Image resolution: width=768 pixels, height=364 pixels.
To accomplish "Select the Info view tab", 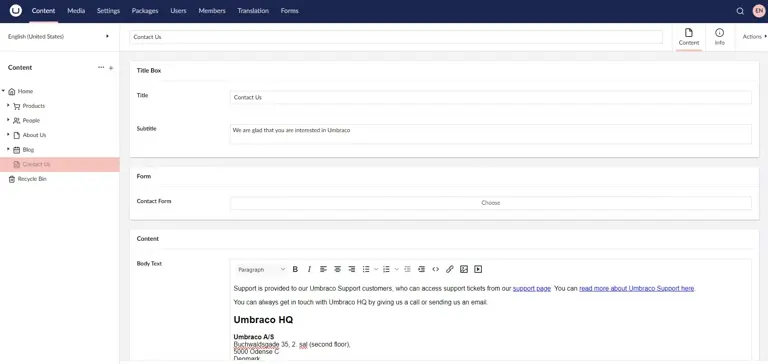I will click(x=720, y=37).
